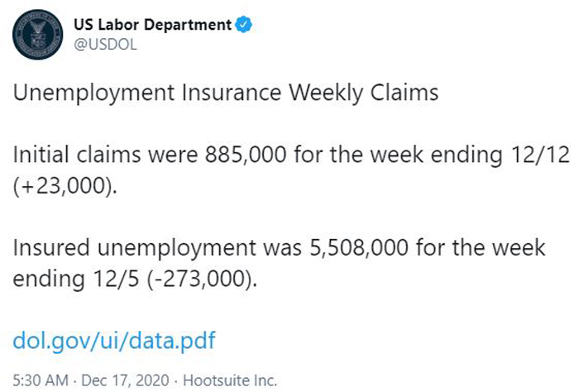Image resolution: width=579 pixels, height=392 pixels.
Task: Open the US Labor Department display name
Action: pyautogui.click(x=152, y=25)
